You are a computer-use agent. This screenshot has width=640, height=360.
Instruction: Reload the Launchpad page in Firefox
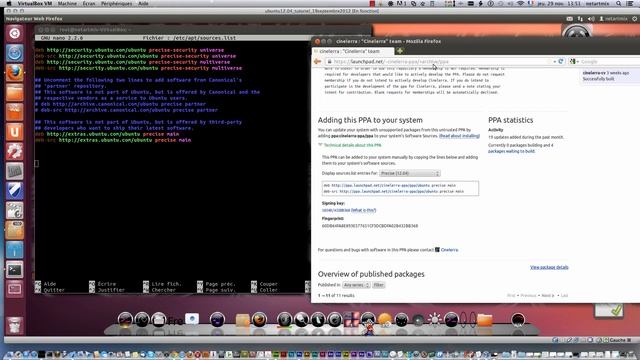pyautogui.click(x=560, y=61)
